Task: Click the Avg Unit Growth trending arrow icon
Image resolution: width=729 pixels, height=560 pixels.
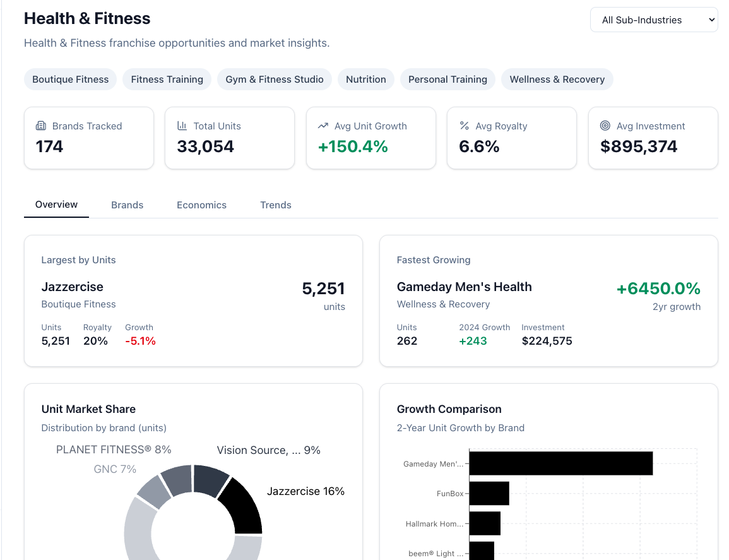Action: coord(323,126)
